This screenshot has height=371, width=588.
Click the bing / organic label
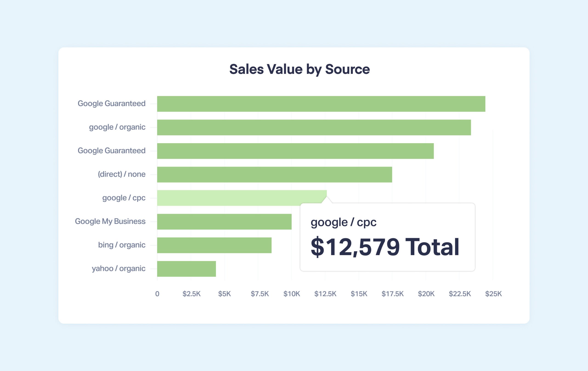122,245
